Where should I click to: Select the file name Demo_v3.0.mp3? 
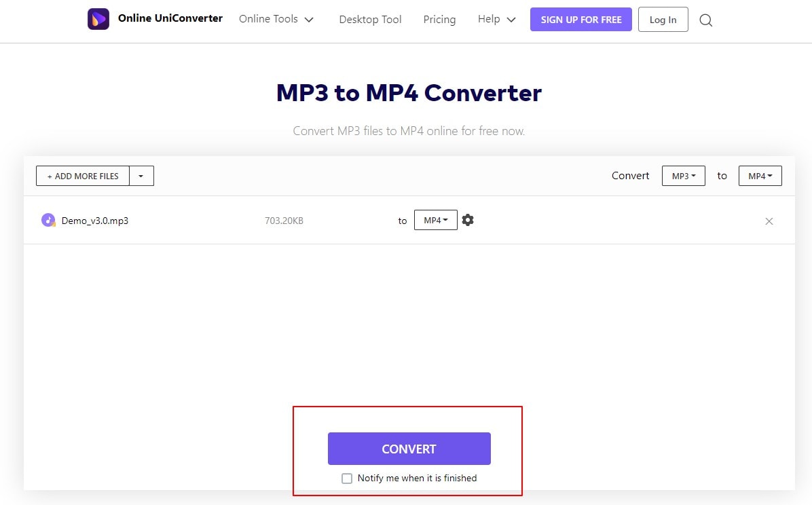[95, 221]
